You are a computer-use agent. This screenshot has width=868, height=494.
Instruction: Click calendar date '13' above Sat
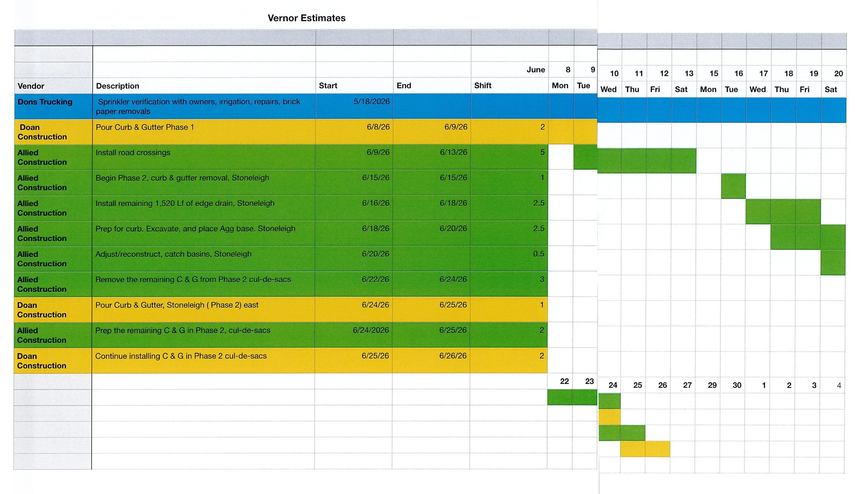coord(689,74)
